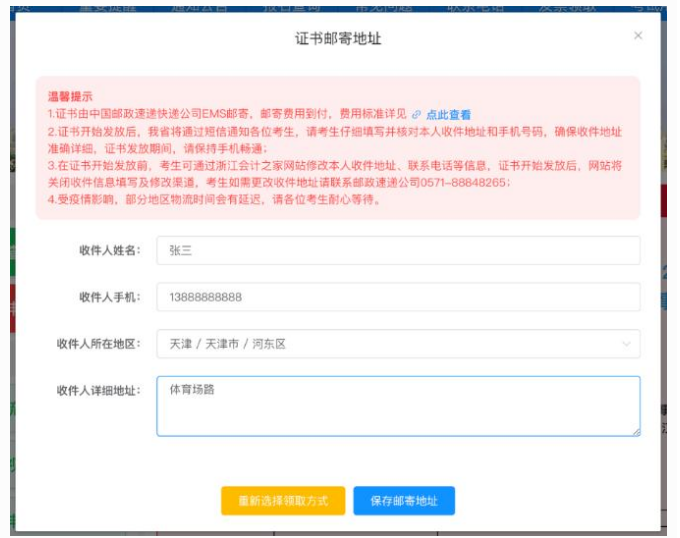This screenshot has width=680, height=538.
Task: Select the 收件人所在地区 label
Action: 99,344
